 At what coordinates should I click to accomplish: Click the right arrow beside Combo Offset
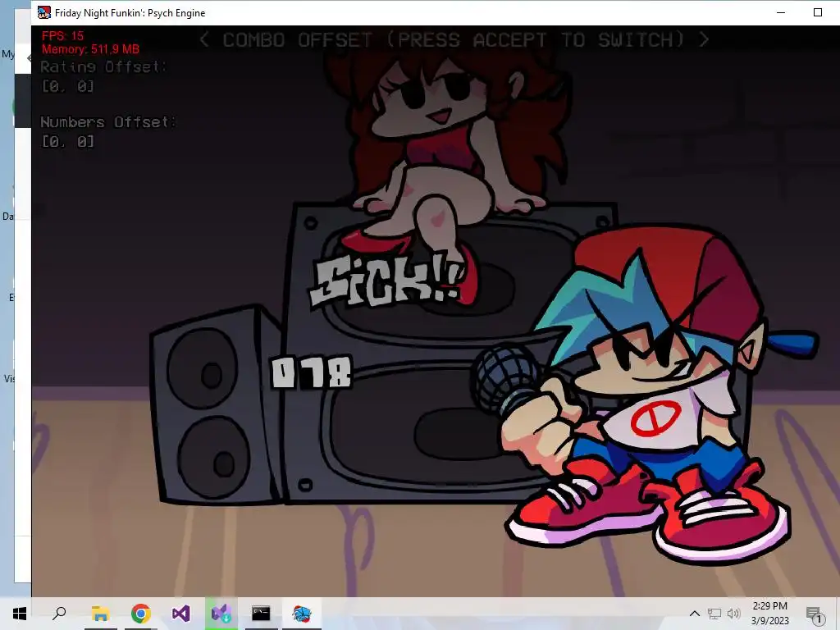click(704, 39)
